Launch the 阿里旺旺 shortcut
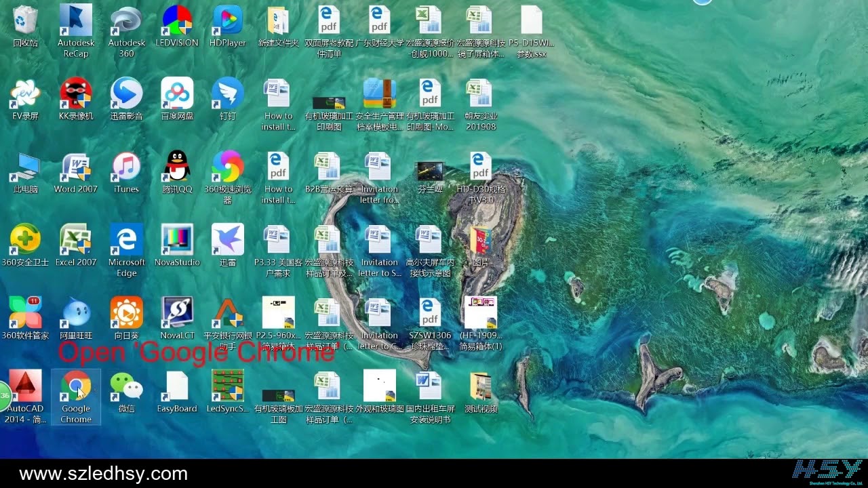Screen dimensions: 868x488 [x=76, y=320]
